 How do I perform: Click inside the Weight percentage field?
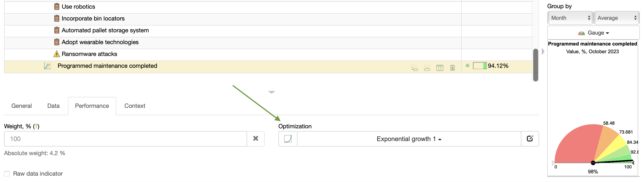coord(125,139)
